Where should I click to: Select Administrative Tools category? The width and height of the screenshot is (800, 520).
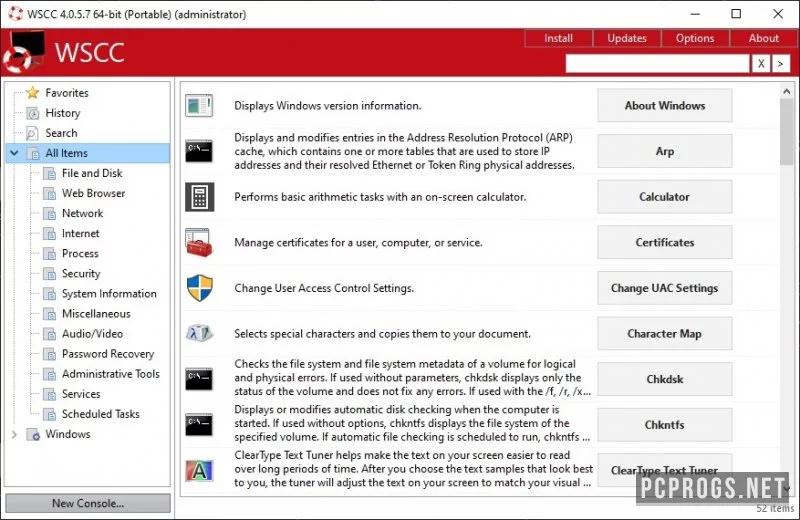point(111,374)
